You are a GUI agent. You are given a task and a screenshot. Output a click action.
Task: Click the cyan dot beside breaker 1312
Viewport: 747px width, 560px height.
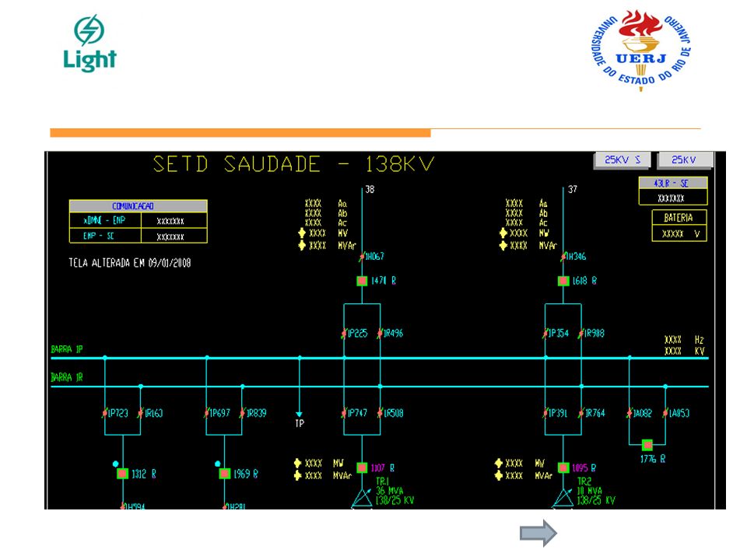coord(115,464)
